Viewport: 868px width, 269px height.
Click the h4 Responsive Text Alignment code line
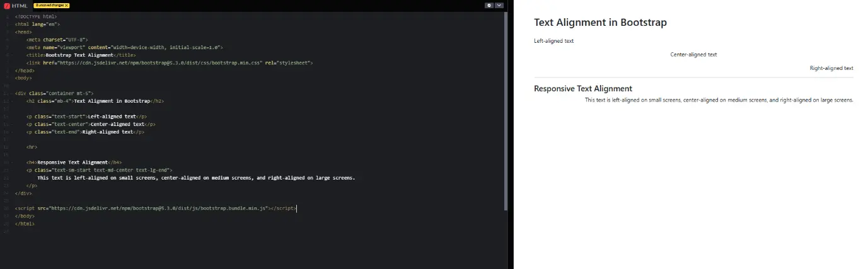click(74, 163)
